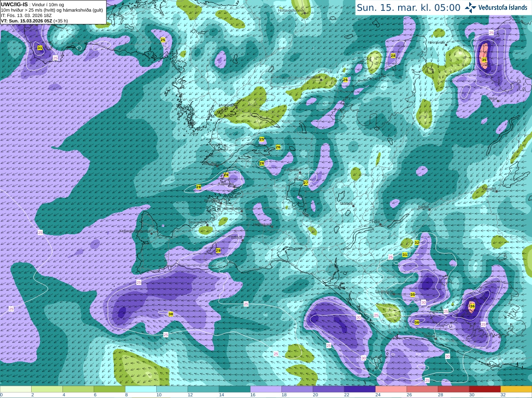Screen dimensions: 532x398
Task: Click the Húsafell station label
Action: pyautogui.click(x=313, y=77)
